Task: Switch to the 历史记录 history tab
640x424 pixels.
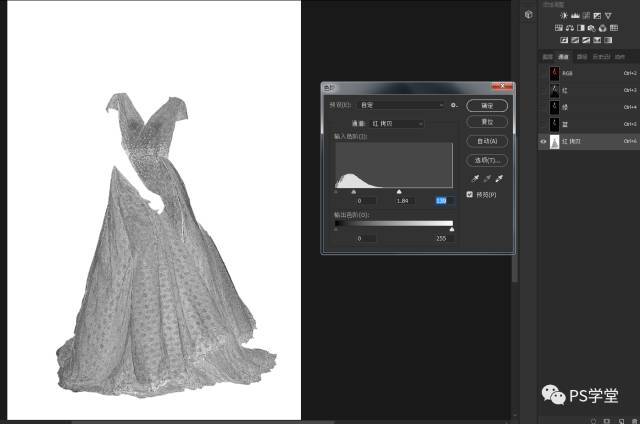Action: click(601, 57)
